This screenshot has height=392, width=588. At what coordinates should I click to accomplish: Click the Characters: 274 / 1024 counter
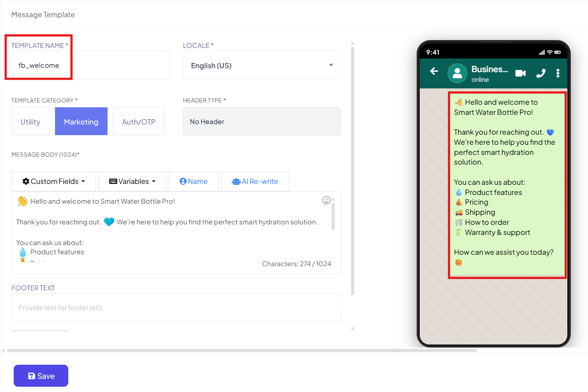click(x=296, y=264)
